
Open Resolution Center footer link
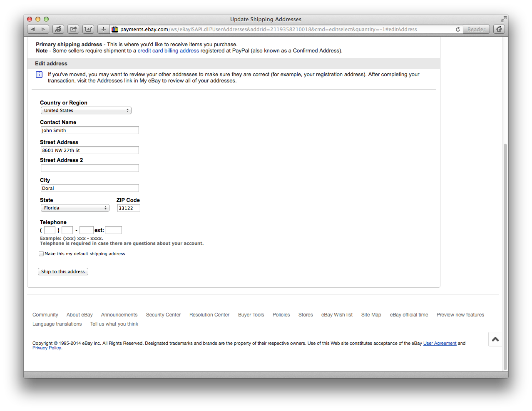click(x=209, y=315)
